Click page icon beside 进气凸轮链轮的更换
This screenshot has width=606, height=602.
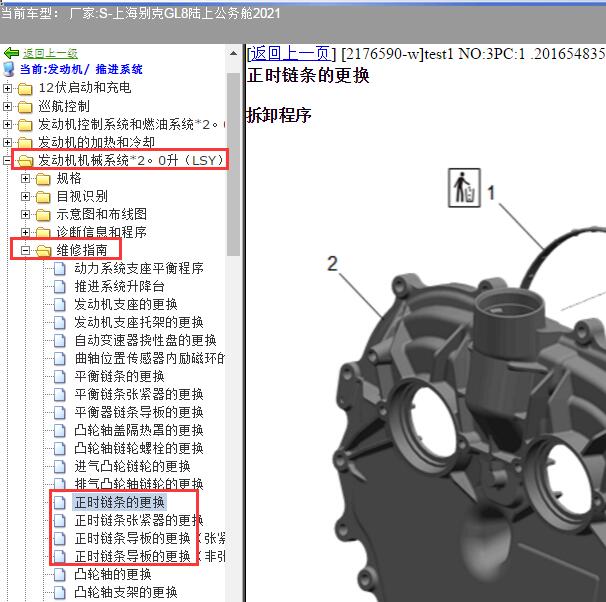point(60,467)
